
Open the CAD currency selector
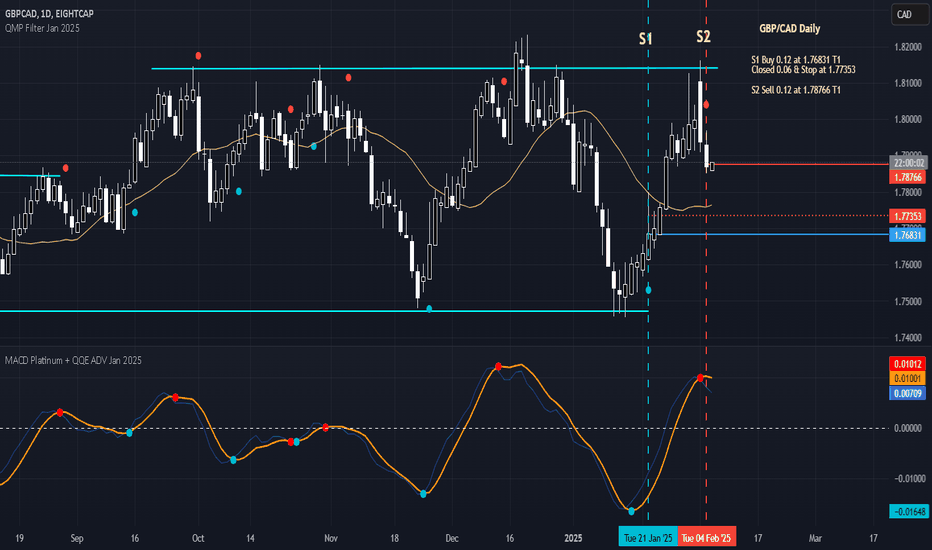point(909,14)
